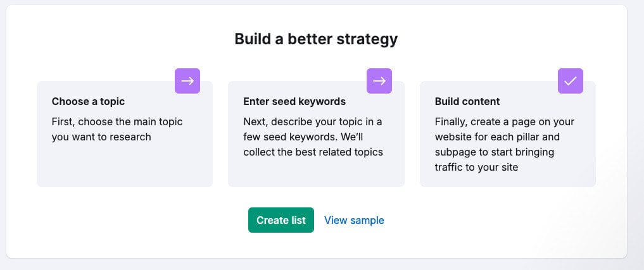Click the green Create list button
Image resolution: width=644 pixels, height=270 pixels.
tap(281, 220)
